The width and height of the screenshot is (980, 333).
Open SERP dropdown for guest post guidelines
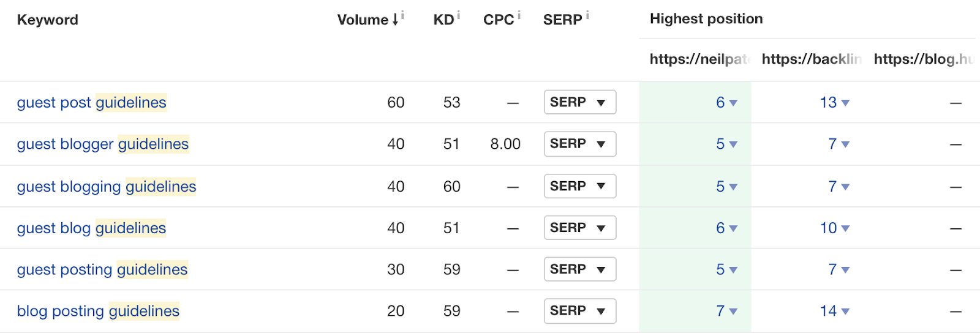click(579, 102)
